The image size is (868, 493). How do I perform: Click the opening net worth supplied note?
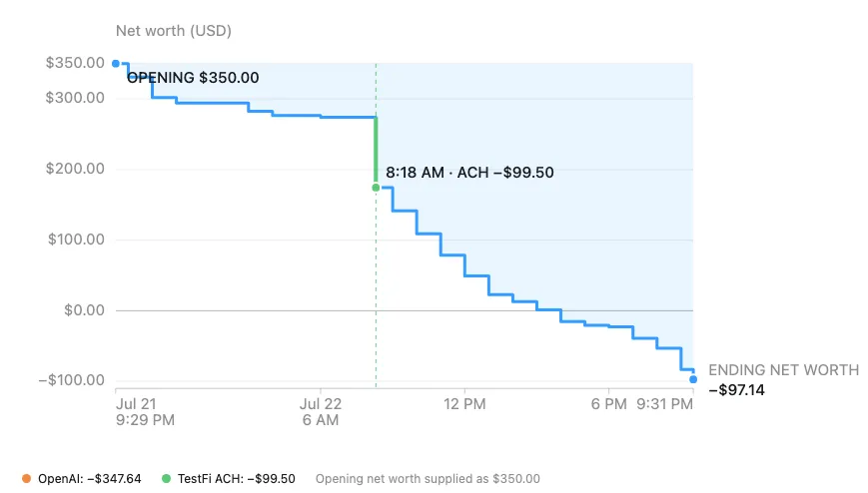(428, 479)
